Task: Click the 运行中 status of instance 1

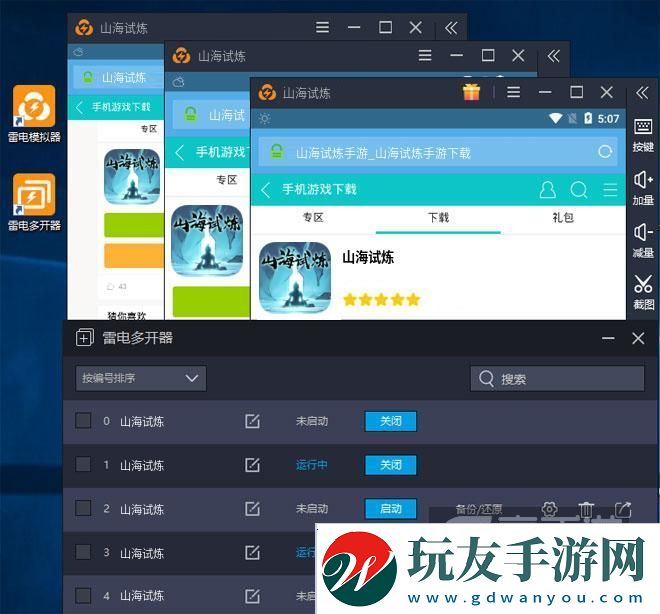Action: coord(311,465)
